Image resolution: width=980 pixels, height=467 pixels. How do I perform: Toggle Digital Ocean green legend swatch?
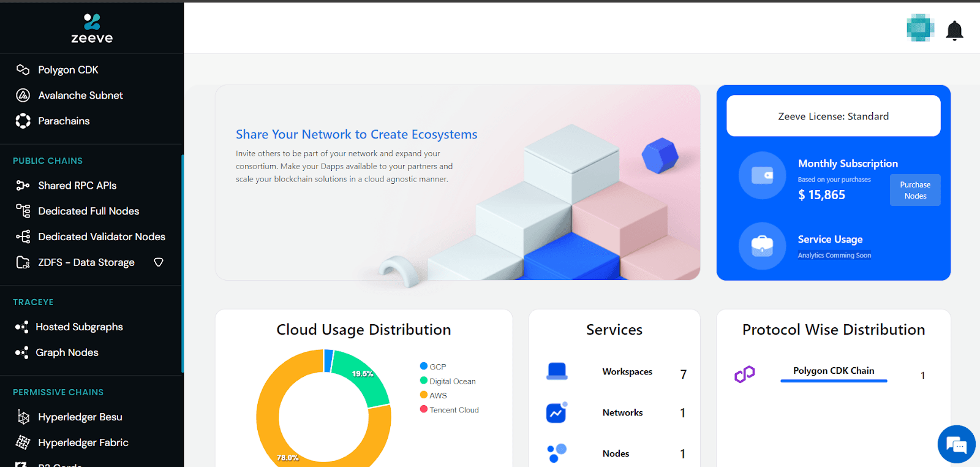(x=423, y=381)
